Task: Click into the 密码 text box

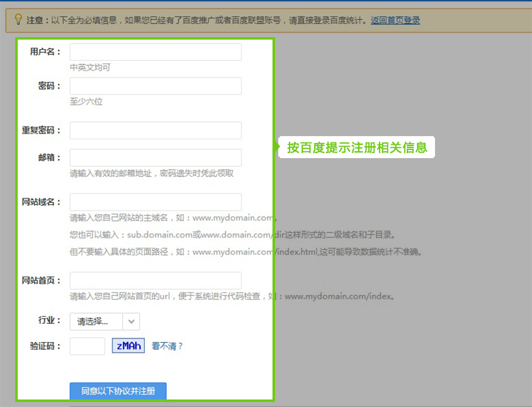Action: 156,86
